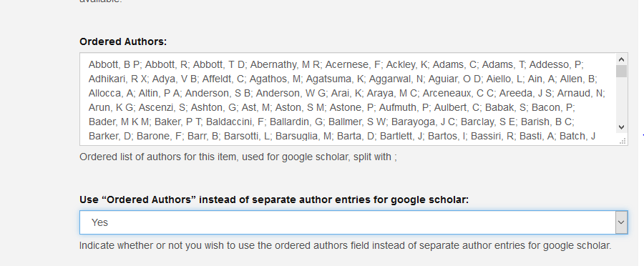644x266 pixels.
Task: Click the Ordered Authors scrollbar up arrow
Action: point(621,59)
